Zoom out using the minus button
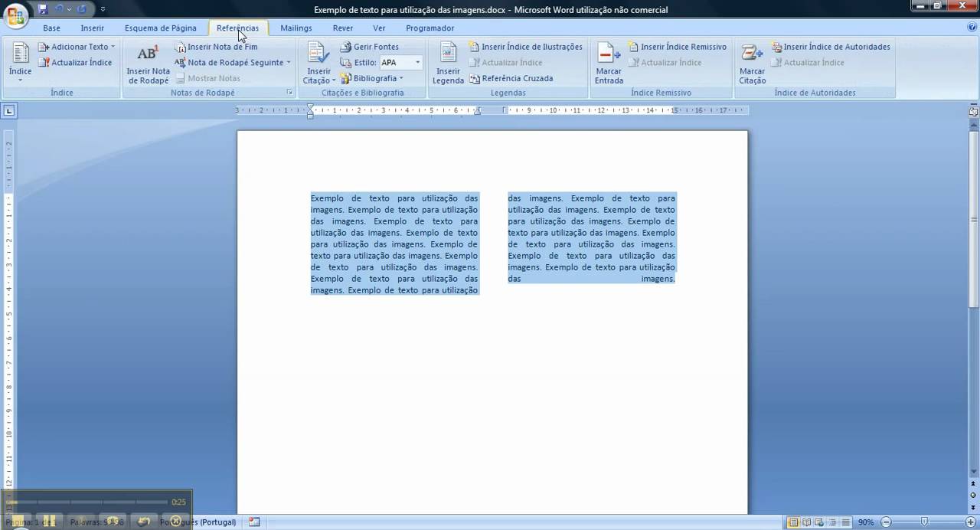The height and width of the screenshot is (530, 980). tap(886, 522)
